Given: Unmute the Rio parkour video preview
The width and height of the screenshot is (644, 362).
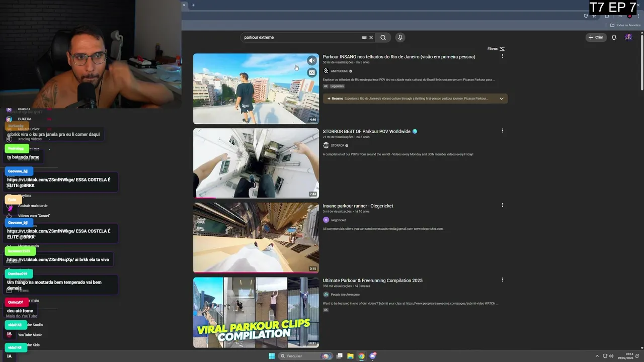Looking at the screenshot, I should (312, 60).
